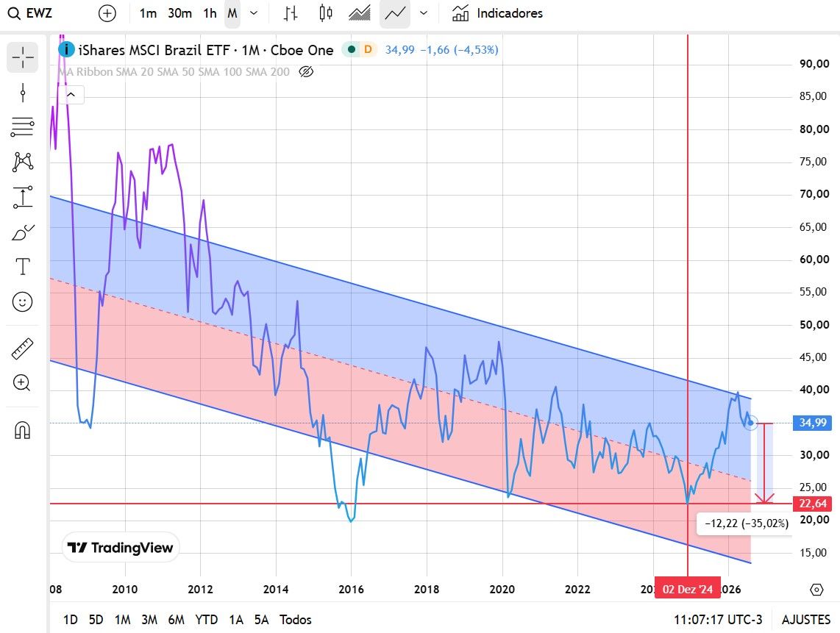Open the Fibonacci retracement tools

(x=23, y=127)
